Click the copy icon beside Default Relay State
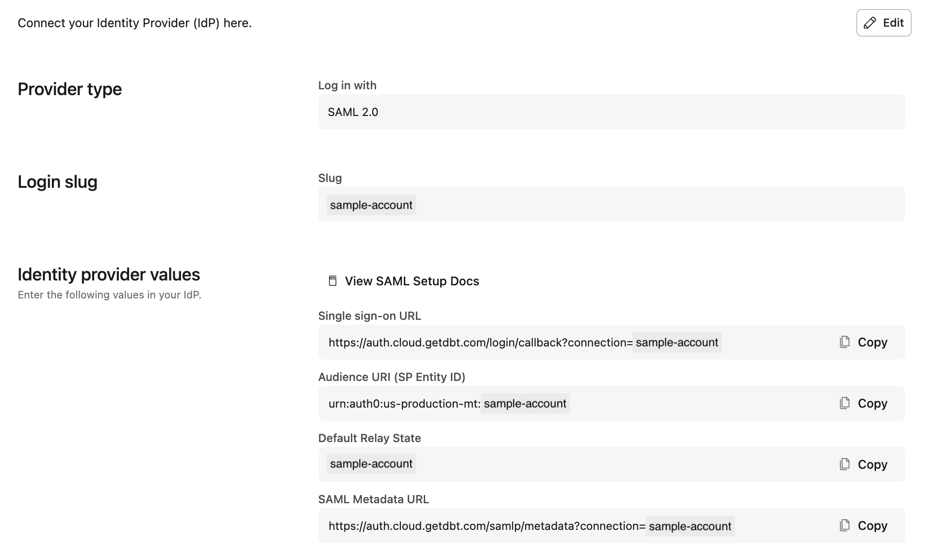 tap(845, 464)
